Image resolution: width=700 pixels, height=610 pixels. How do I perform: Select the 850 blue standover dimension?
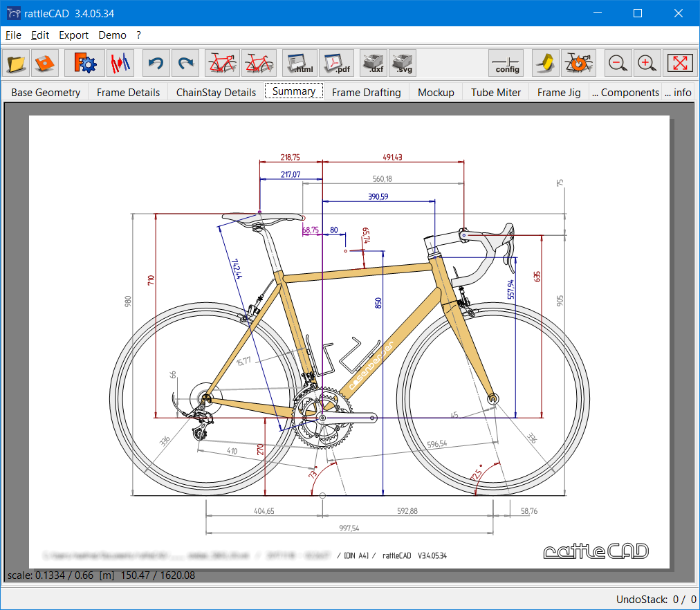click(x=378, y=303)
